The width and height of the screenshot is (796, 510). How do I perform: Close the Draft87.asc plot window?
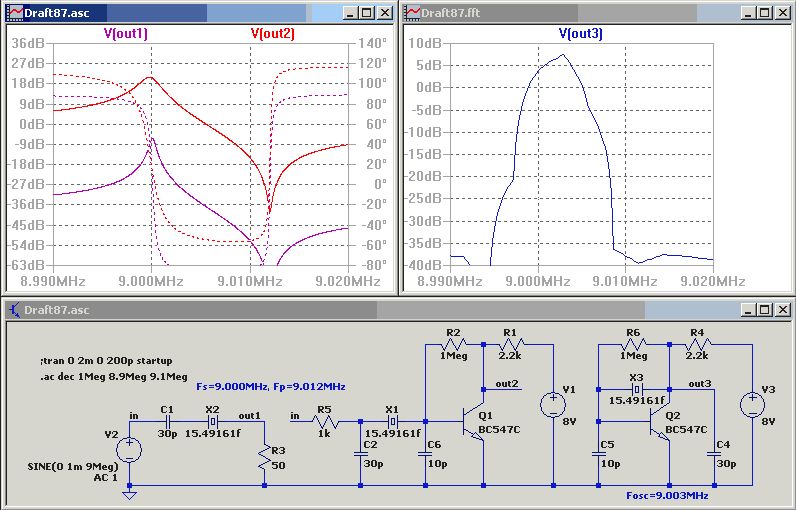384,13
